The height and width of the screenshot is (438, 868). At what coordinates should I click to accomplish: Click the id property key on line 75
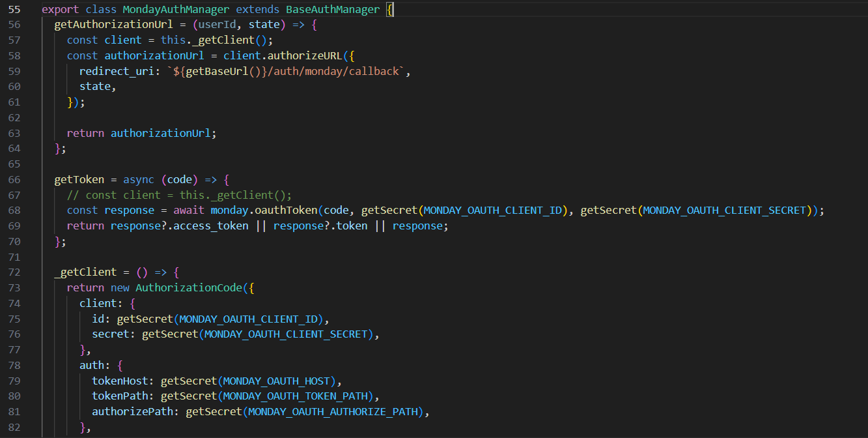[x=98, y=319]
